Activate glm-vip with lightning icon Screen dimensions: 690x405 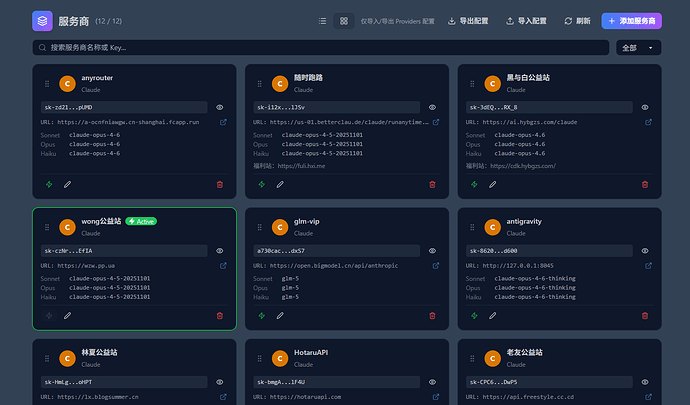point(261,316)
